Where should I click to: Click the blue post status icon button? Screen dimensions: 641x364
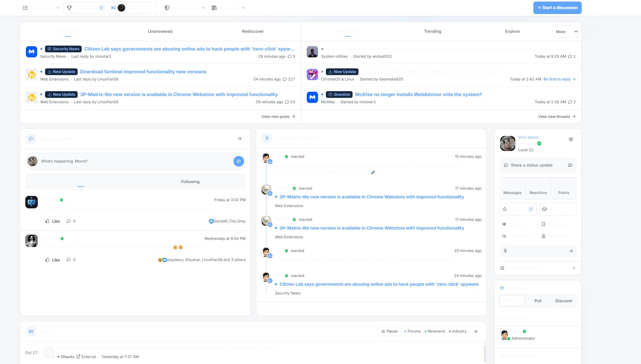pyautogui.click(x=239, y=161)
